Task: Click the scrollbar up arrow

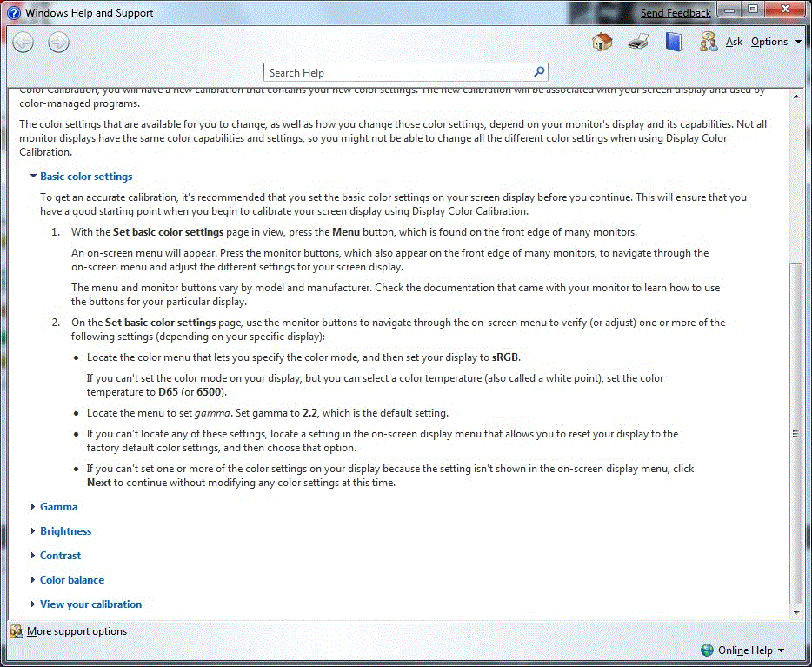Action: (797, 96)
